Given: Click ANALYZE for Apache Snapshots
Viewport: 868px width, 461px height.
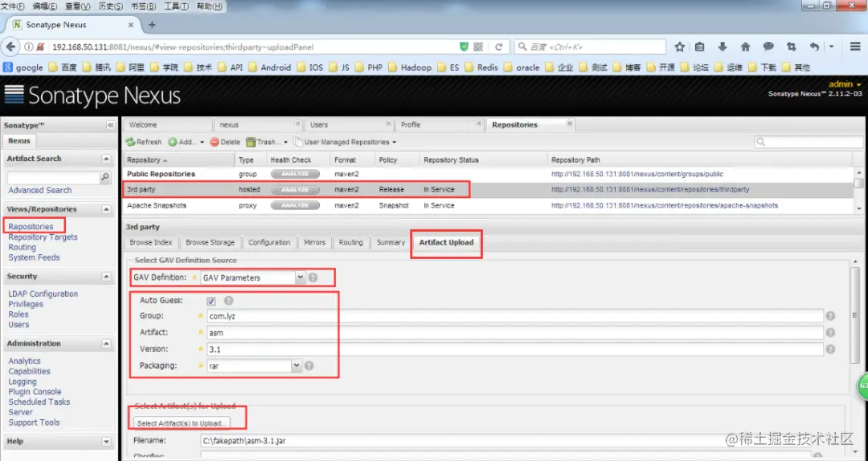Looking at the screenshot, I should [295, 206].
